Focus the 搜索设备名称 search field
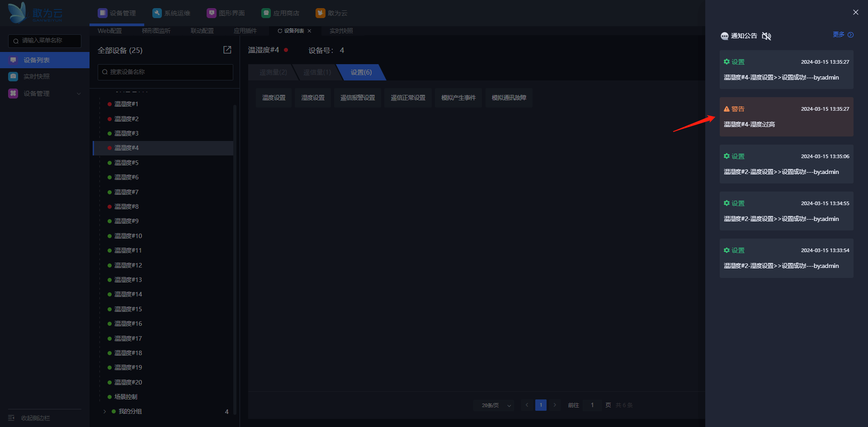This screenshot has width=868, height=427. (x=165, y=72)
